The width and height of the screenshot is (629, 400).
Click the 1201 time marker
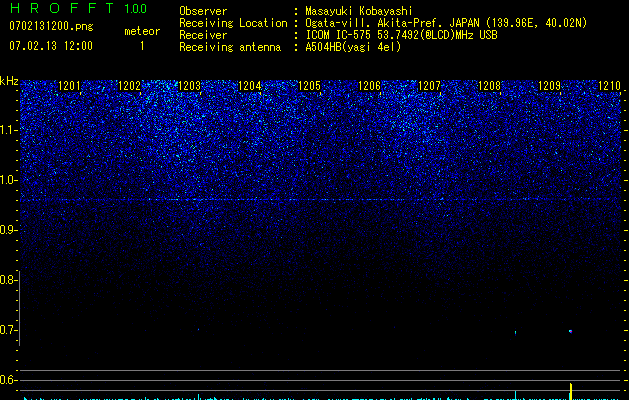click(x=69, y=86)
